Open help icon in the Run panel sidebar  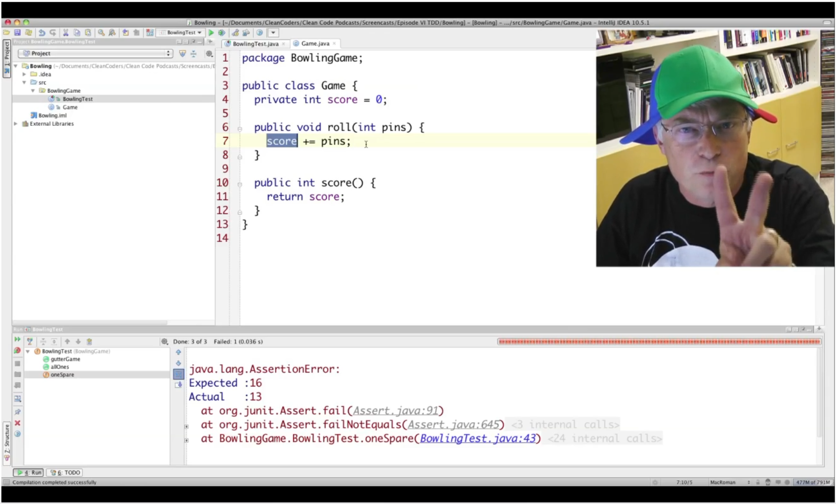click(x=17, y=434)
